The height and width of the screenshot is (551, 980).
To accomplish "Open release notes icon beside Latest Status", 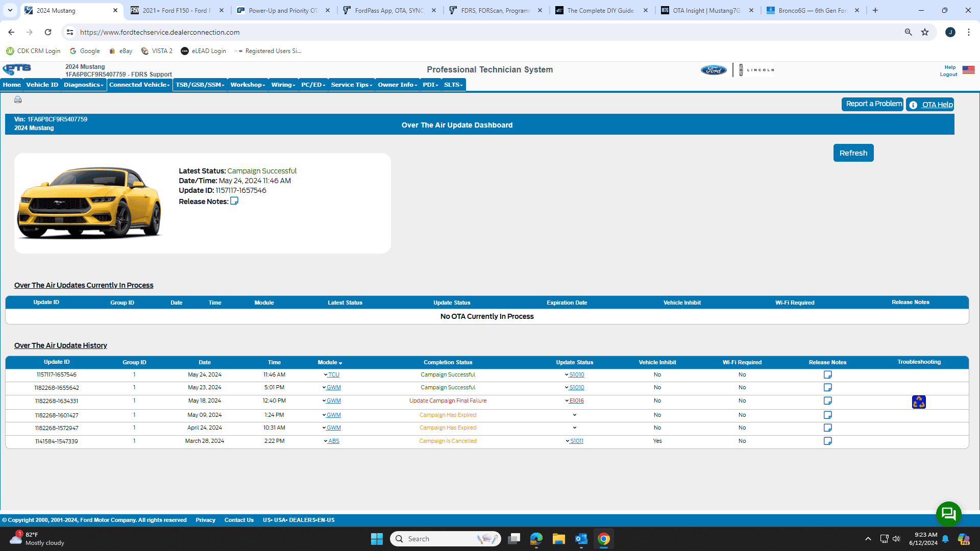I will [x=234, y=201].
